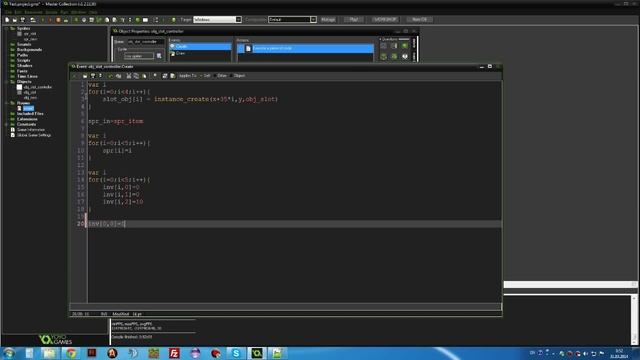Open Game Information in resource tree
The width and height of the screenshot is (640, 360).
click(x=31, y=129)
